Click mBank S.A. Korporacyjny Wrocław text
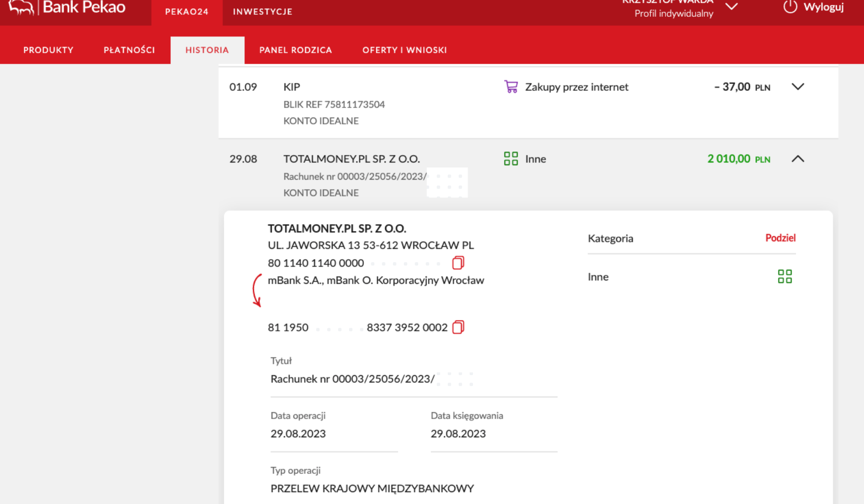Viewport: 864px width, 504px height. pyautogui.click(x=376, y=280)
